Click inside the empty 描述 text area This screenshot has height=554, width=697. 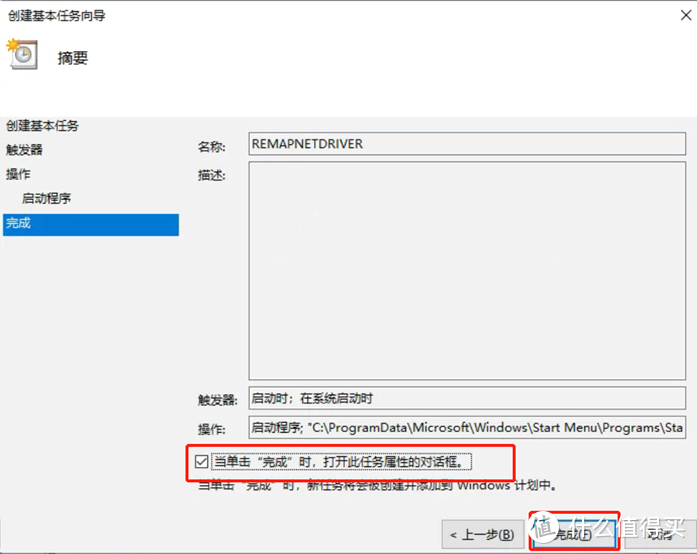pyautogui.click(x=467, y=270)
